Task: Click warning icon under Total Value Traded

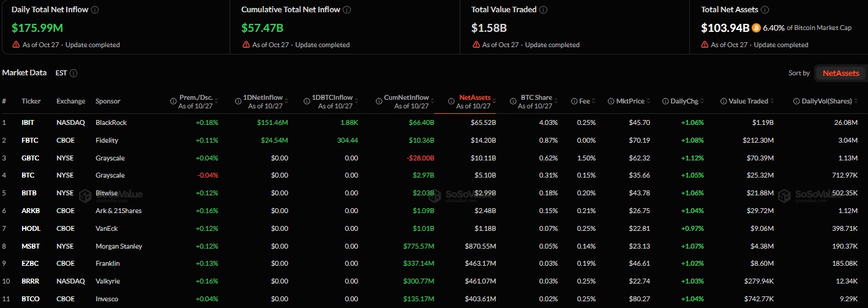Action: (x=476, y=45)
